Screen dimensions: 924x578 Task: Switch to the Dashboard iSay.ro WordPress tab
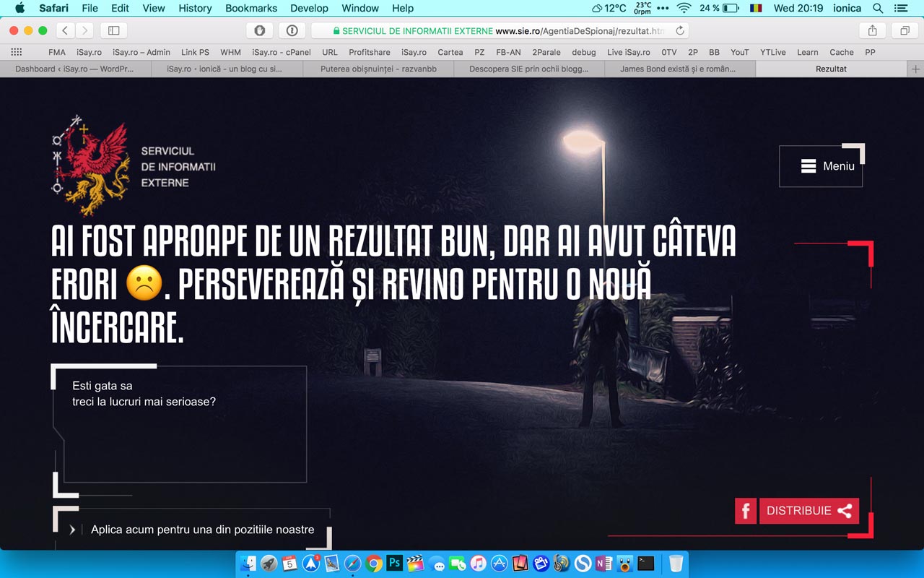coord(75,69)
